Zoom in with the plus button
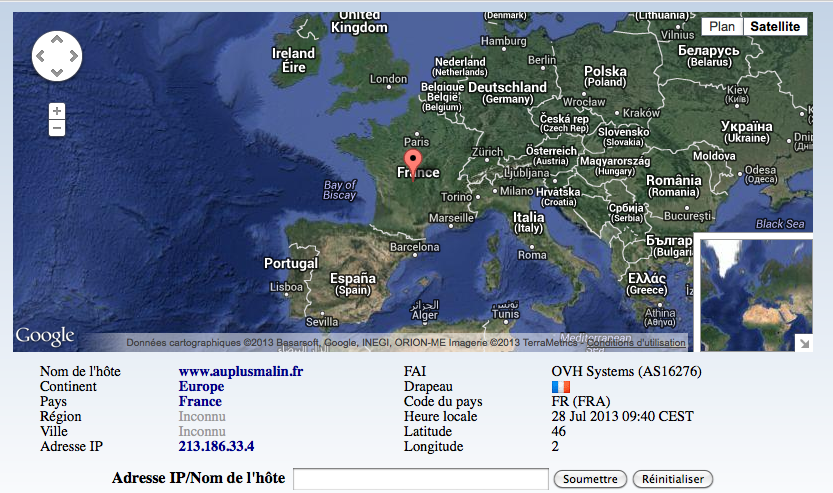 [x=57, y=111]
